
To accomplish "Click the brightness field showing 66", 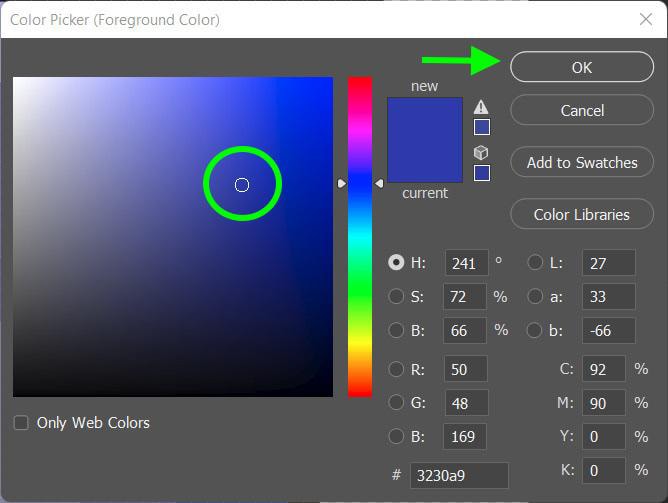I will click(465, 330).
